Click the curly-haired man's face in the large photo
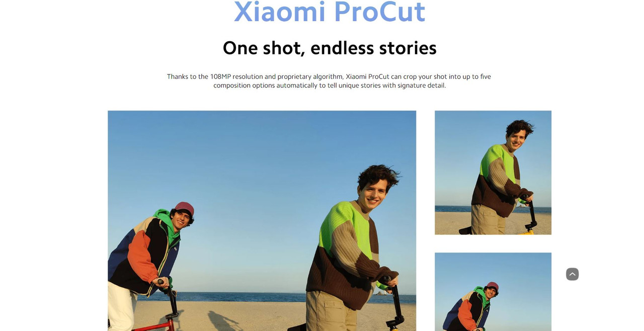The height and width of the screenshot is (331, 644). (x=373, y=193)
